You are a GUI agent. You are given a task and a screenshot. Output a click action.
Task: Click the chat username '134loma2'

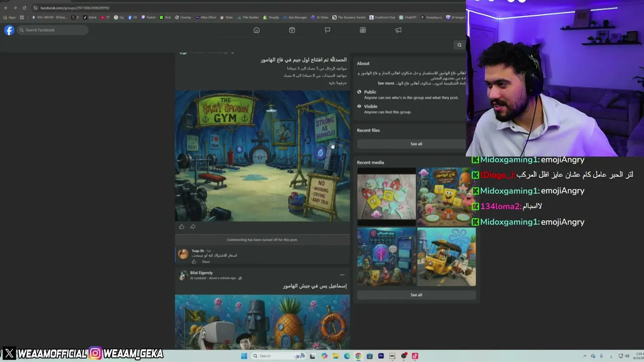click(500, 207)
